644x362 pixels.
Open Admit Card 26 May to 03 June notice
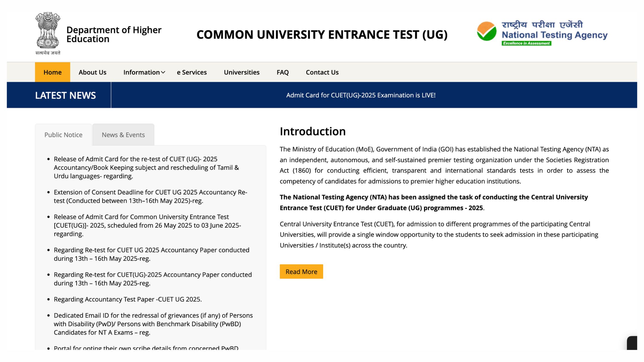point(147,225)
